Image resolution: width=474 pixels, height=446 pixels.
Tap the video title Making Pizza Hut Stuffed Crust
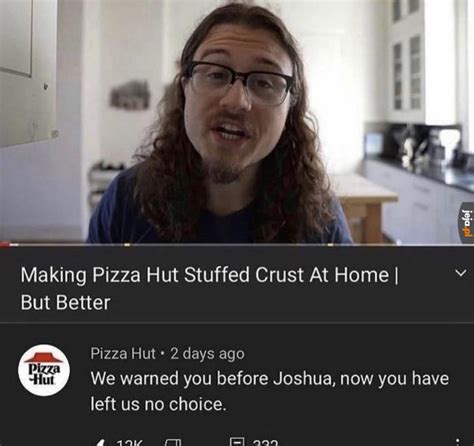209,275
